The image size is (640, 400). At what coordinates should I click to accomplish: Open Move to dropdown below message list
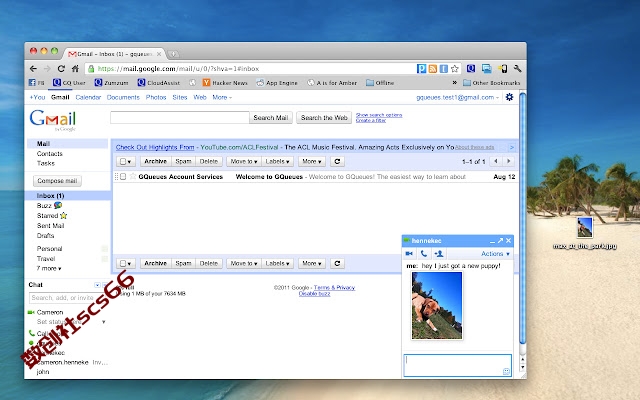click(244, 263)
